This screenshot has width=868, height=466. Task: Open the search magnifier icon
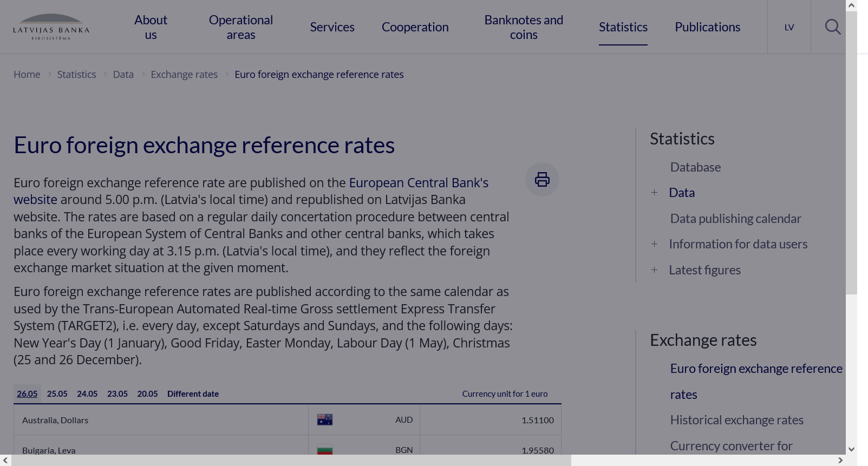click(832, 27)
